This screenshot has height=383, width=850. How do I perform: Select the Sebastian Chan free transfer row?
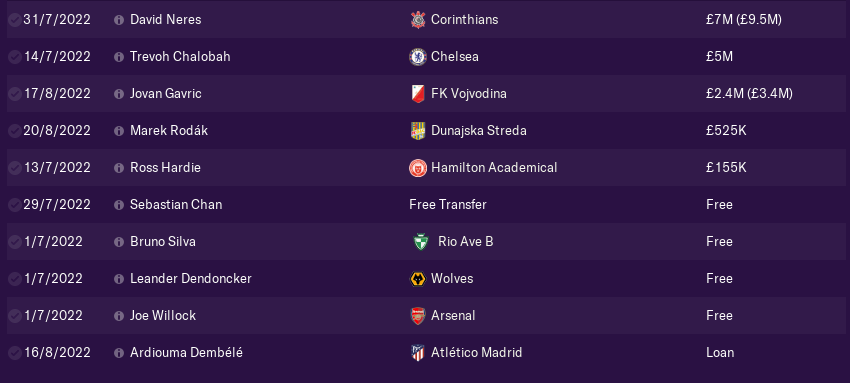pyautogui.click(x=428, y=205)
